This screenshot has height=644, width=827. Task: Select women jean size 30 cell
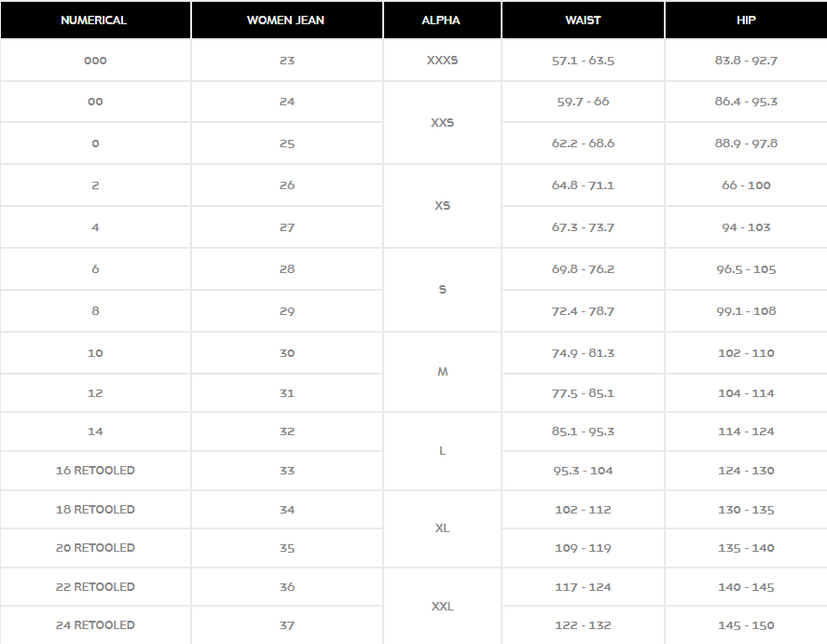click(x=286, y=352)
